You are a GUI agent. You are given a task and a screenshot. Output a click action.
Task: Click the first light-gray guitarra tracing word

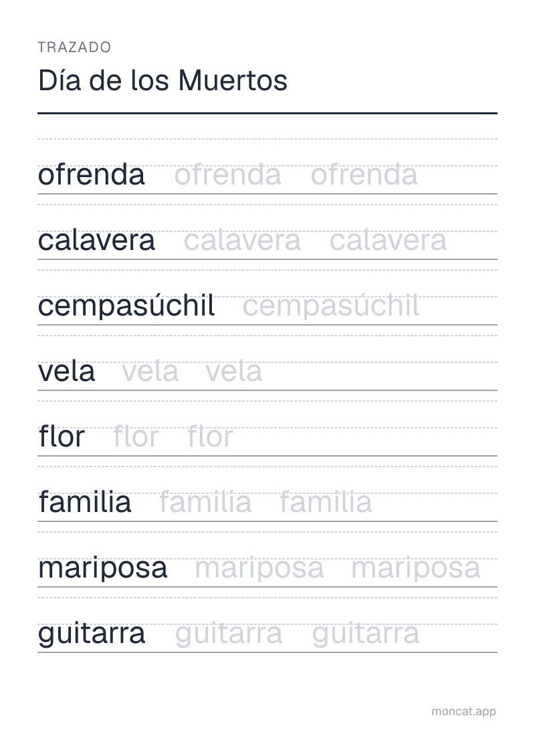click(x=229, y=634)
